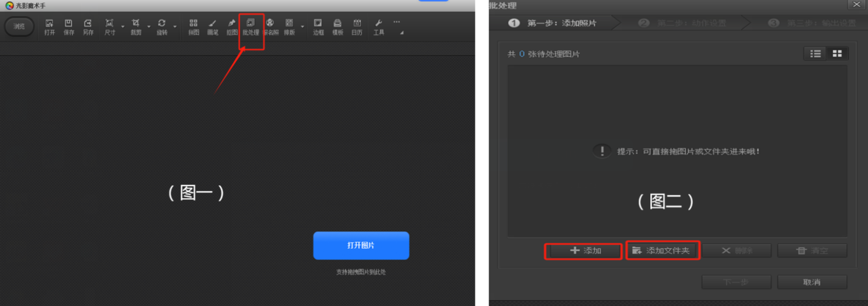868x306 pixels.
Task: Click the 打开 (Open) toolbar icon
Action: coord(49,27)
